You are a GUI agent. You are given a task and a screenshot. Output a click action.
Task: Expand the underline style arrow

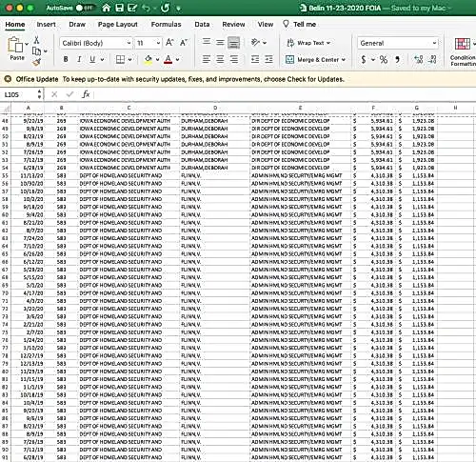[102, 59]
